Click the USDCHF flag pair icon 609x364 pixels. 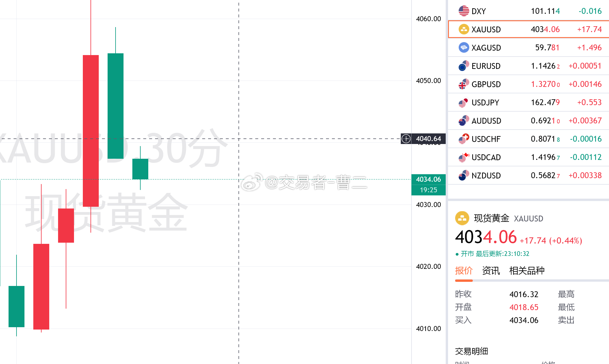click(464, 139)
